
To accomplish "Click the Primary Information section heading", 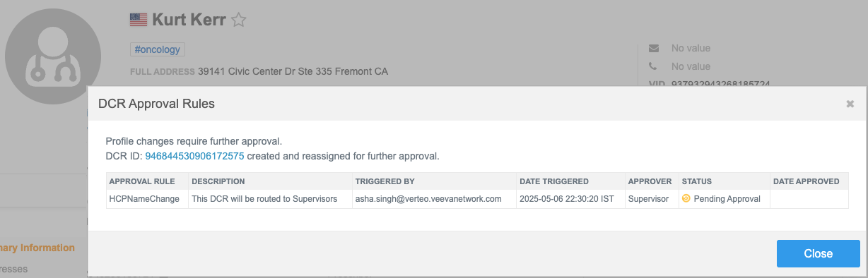I will coord(37,248).
